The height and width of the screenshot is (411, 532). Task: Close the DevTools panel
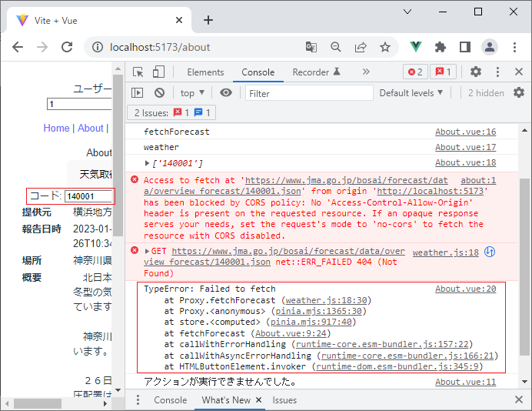coord(519,72)
